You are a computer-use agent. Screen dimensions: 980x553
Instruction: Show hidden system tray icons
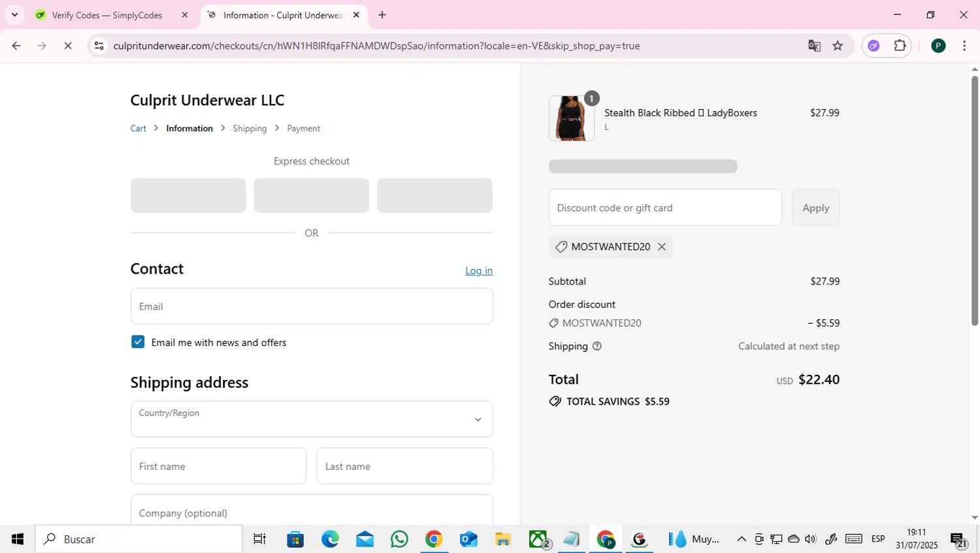click(x=742, y=539)
